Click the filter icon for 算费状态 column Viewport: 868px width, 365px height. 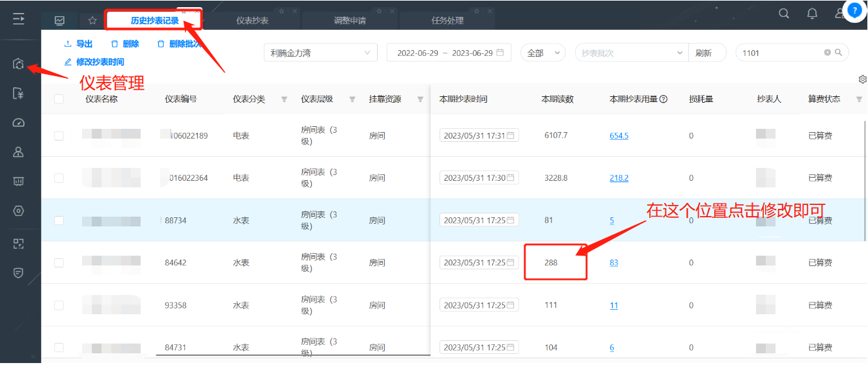pos(859,100)
